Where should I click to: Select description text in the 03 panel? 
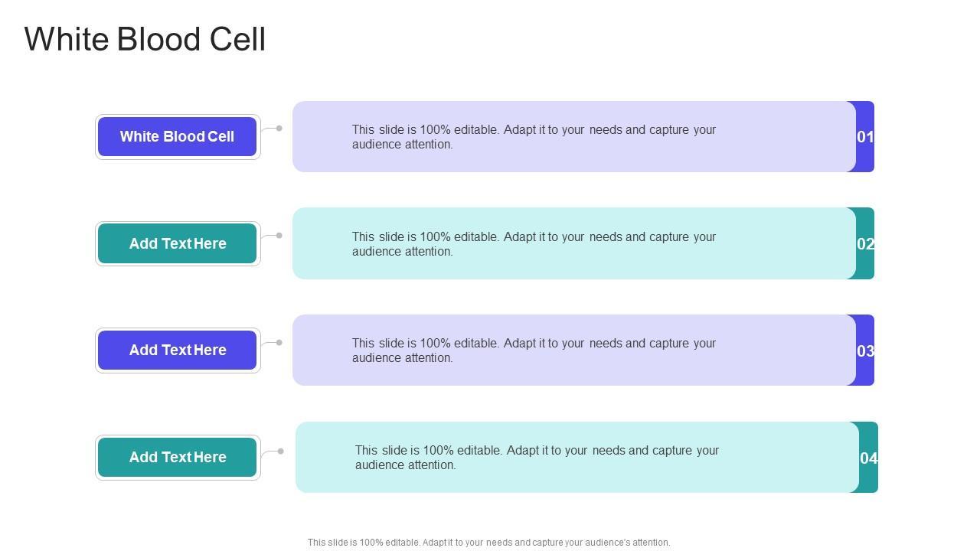click(534, 350)
